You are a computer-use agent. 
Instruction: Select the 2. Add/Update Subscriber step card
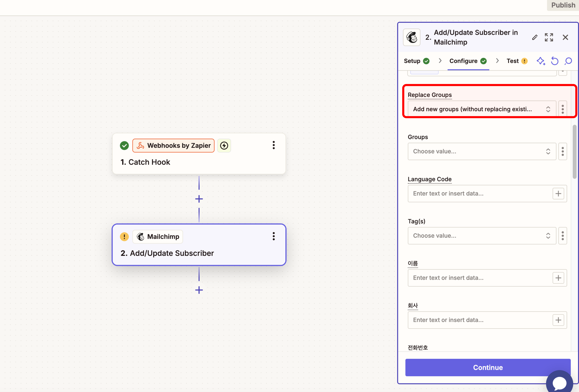[x=199, y=245]
